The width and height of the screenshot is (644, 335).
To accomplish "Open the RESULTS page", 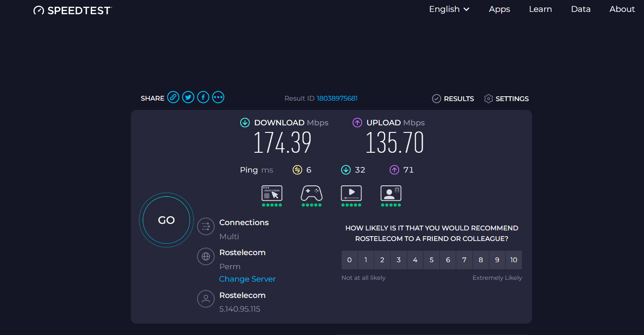I will pos(459,99).
